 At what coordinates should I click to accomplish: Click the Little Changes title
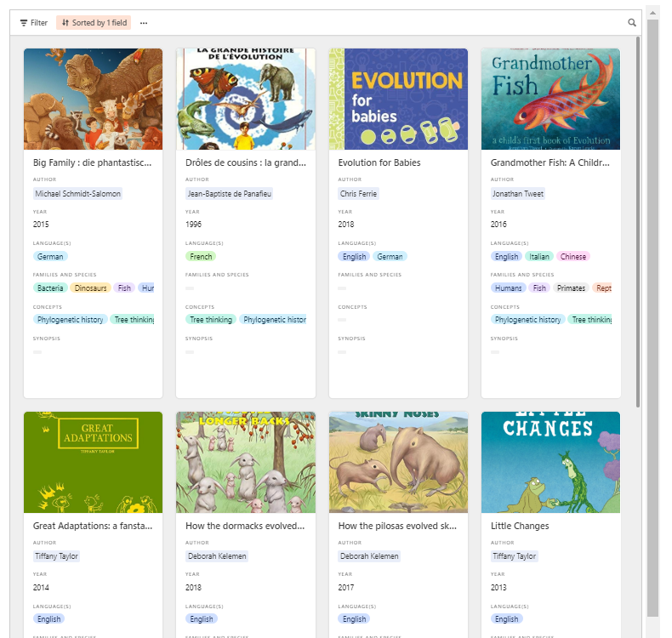pyautogui.click(x=520, y=526)
